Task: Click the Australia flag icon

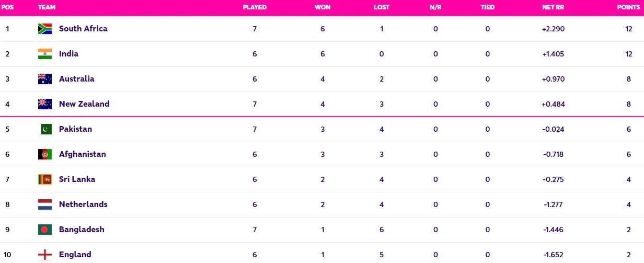Action: (x=45, y=79)
